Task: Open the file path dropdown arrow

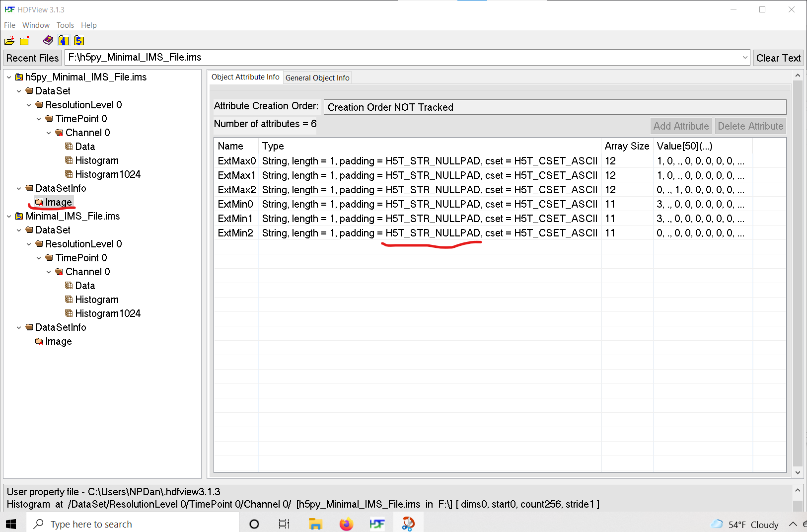Action: (745, 58)
